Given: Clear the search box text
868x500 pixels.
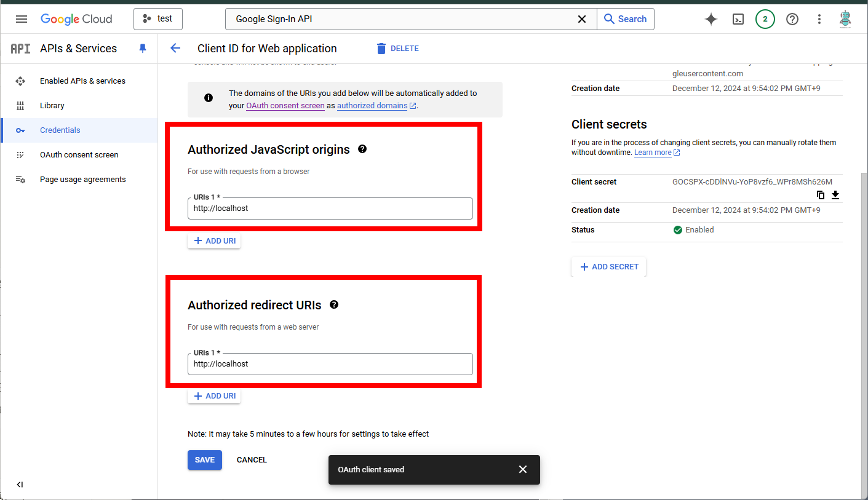Looking at the screenshot, I should (581, 19).
